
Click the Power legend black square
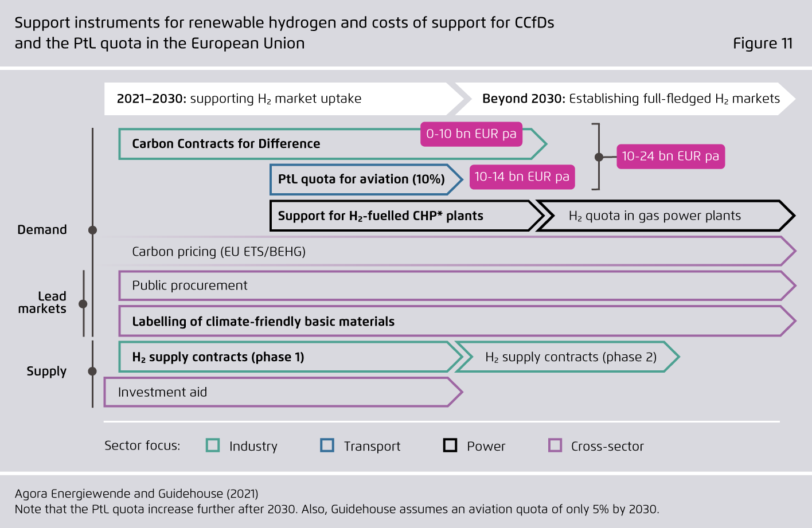[x=450, y=445]
